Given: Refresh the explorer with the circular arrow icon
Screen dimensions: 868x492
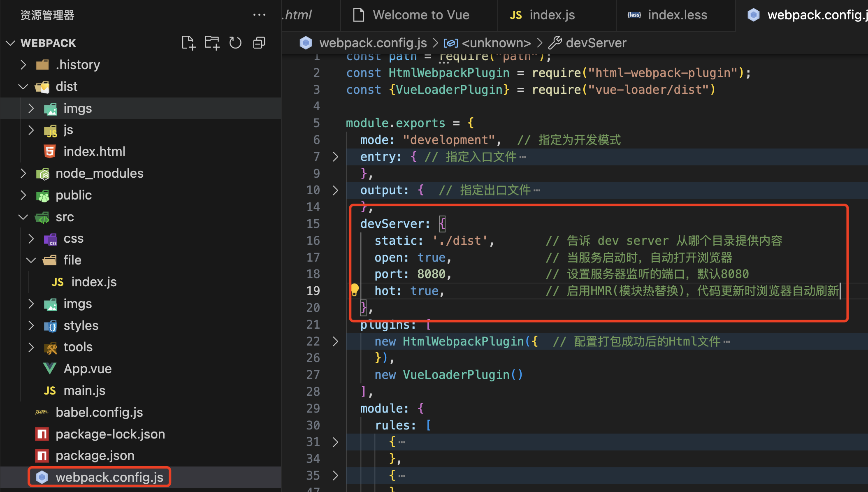Looking at the screenshot, I should tap(235, 43).
